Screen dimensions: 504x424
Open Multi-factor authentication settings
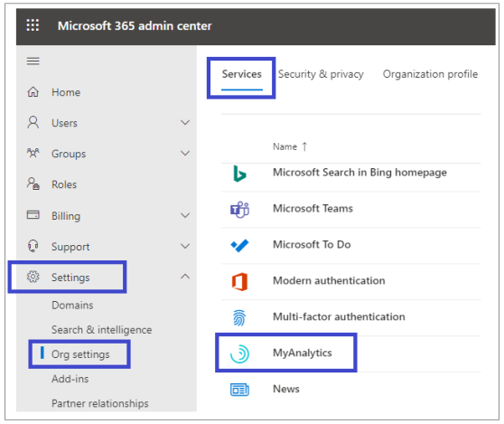pyautogui.click(x=339, y=316)
